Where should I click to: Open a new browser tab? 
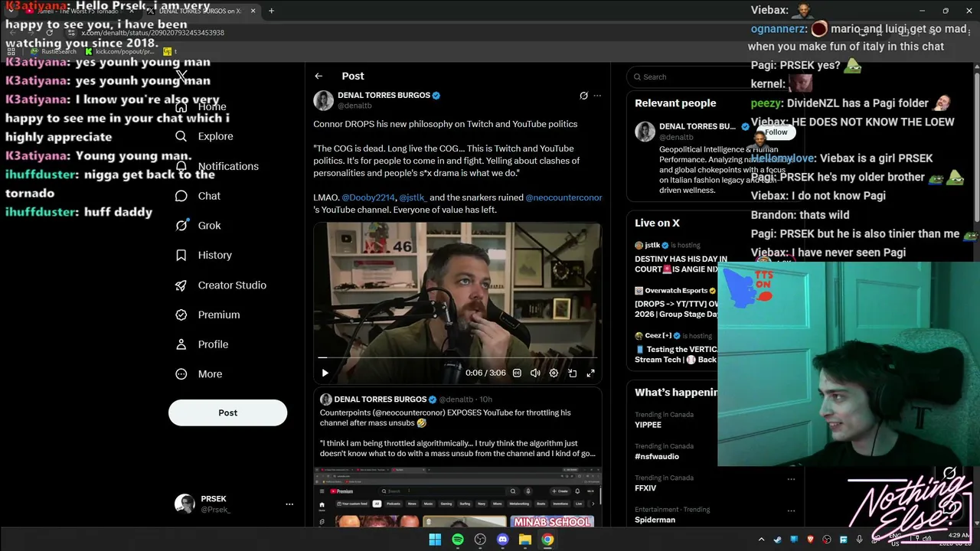pos(271,11)
